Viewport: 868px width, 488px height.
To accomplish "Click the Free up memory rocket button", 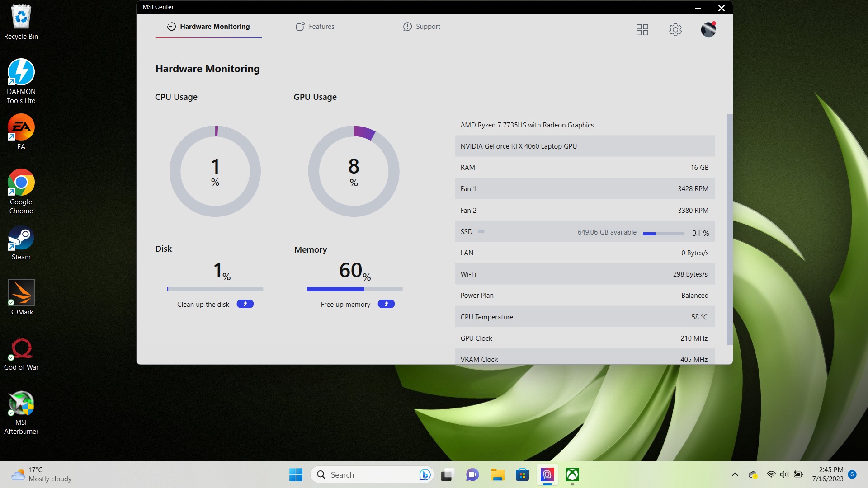I will 386,304.
